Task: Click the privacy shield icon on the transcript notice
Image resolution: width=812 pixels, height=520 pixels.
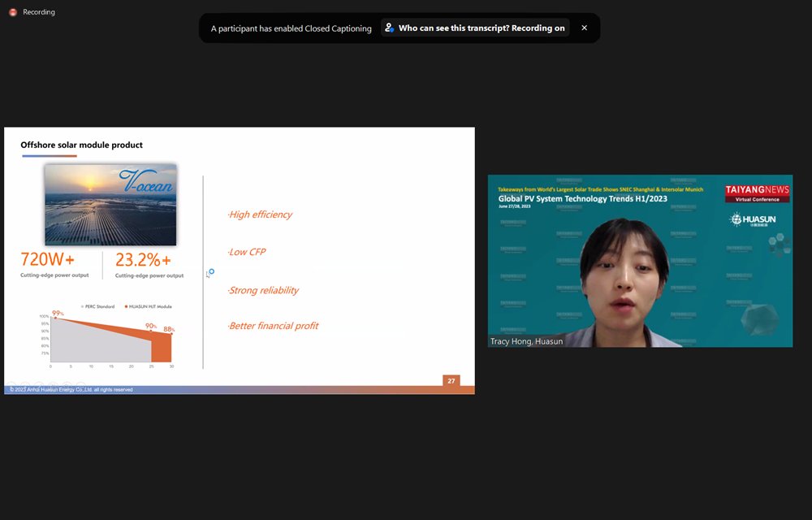Action: (x=391, y=27)
